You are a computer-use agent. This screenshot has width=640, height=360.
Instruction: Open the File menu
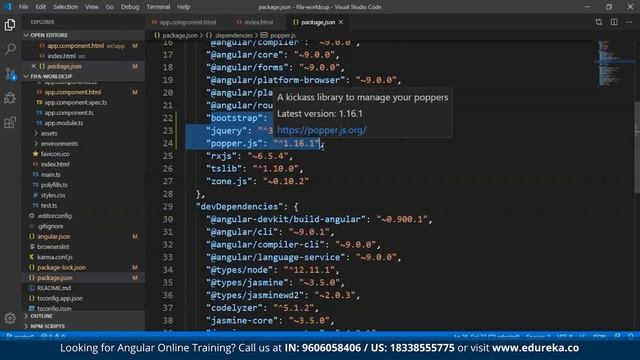coord(24,7)
